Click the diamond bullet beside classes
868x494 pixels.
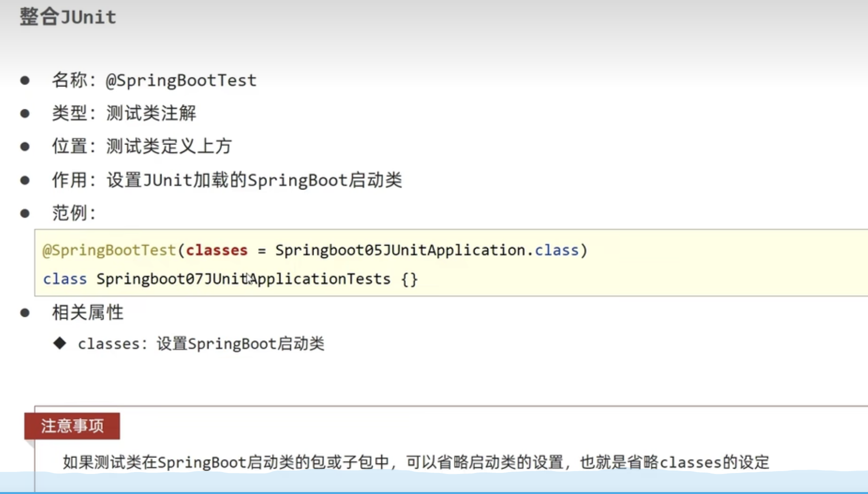tap(60, 343)
